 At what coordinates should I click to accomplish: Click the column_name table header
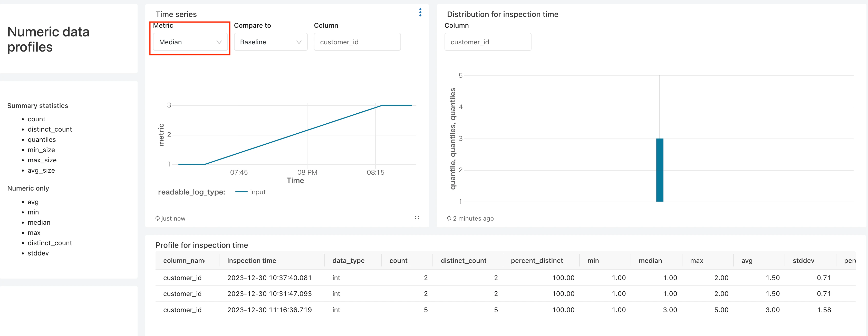(x=184, y=261)
